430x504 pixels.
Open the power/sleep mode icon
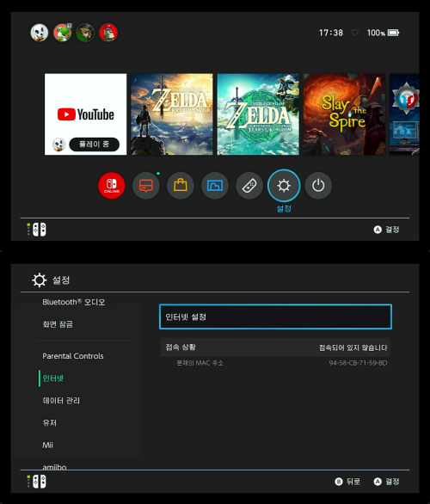pyautogui.click(x=318, y=186)
